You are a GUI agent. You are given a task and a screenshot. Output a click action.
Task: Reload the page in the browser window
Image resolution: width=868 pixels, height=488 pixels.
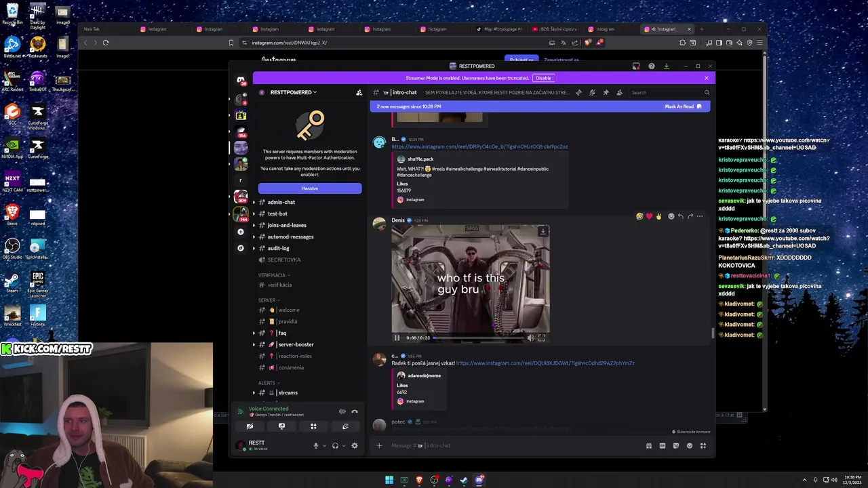click(x=106, y=43)
